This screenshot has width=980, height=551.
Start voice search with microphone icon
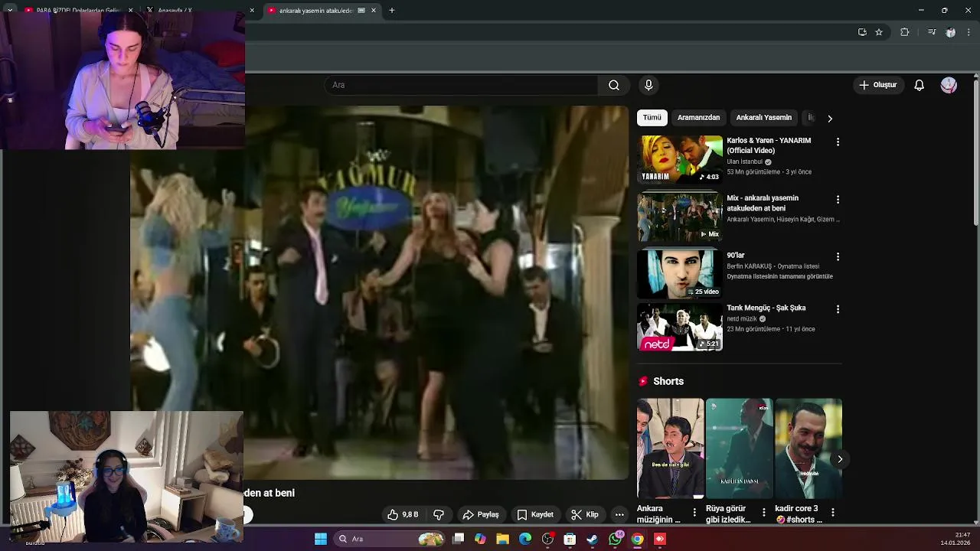pyautogui.click(x=648, y=85)
